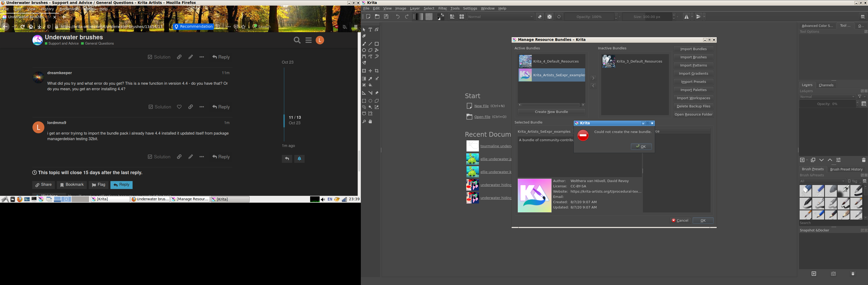Open the Layers blending mode dropdown
The height and width of the screenshot is (285, 868).
coord(827,97)
